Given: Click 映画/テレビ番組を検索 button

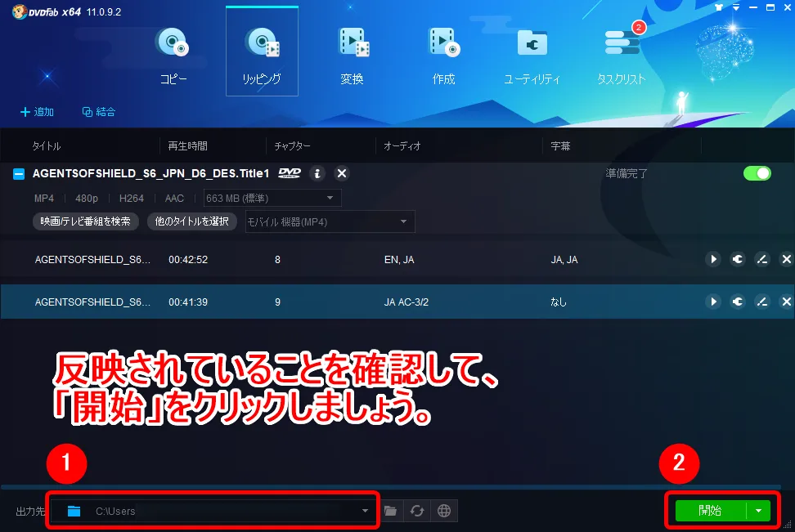Looking at the screenshot, I should coord(86,221).
